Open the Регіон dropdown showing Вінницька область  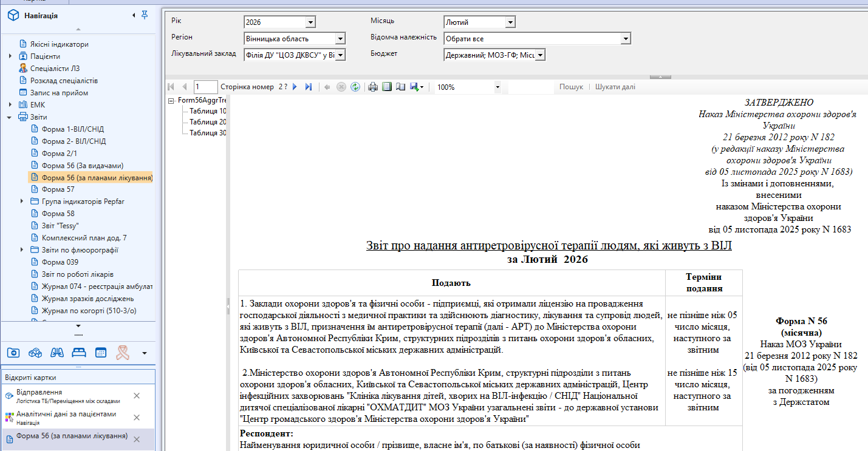coord(340,39)
